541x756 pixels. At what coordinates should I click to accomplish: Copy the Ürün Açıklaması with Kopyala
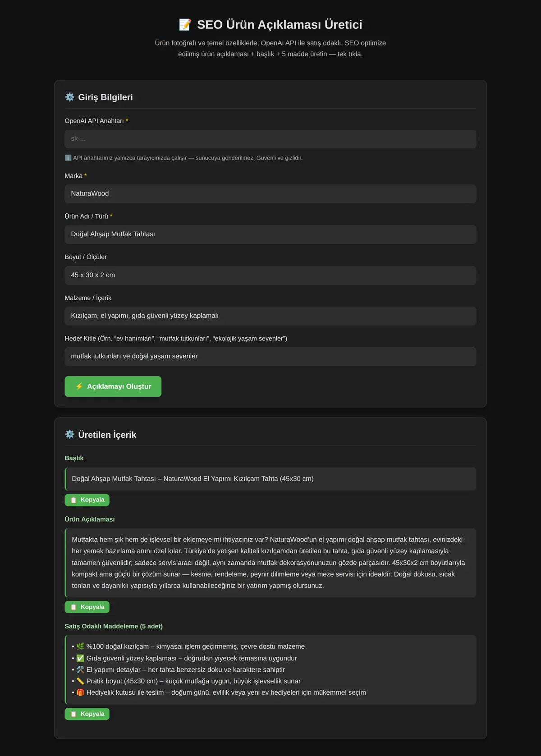coord(87,607)
